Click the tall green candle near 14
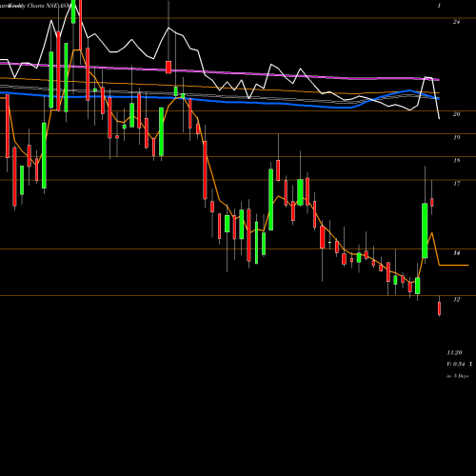 coord(425,230)
